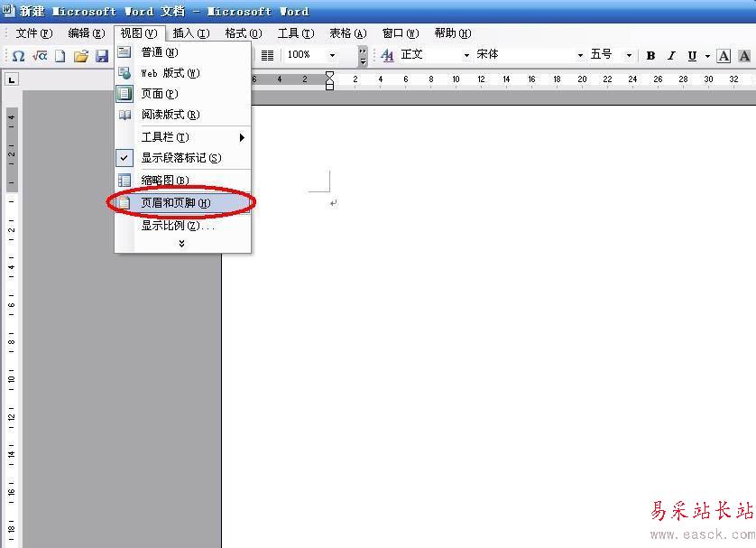Click the zoom percentage 100% field
The width and height of the screenshot is (756, 548).
pyautogui.click(x=306, y=55)
